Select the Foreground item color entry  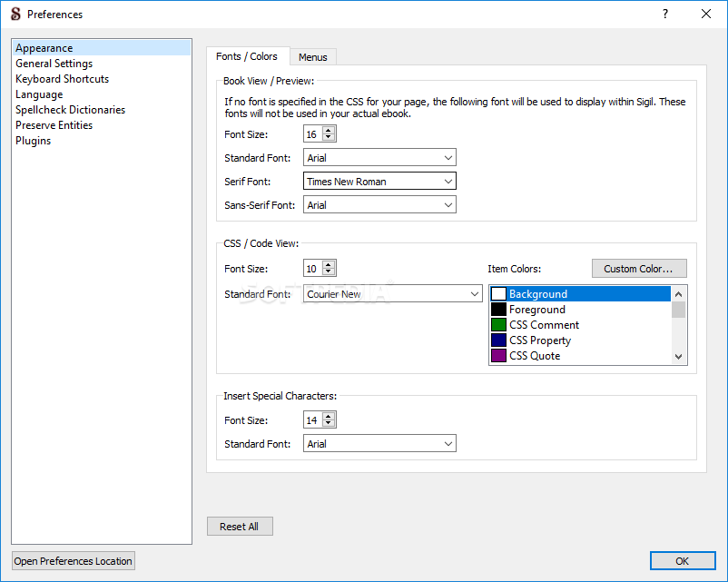click(580, 310)
